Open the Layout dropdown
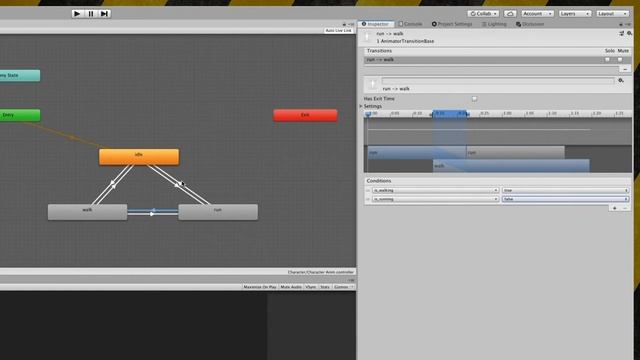This screenshot has width=640, height=360. 612,13
